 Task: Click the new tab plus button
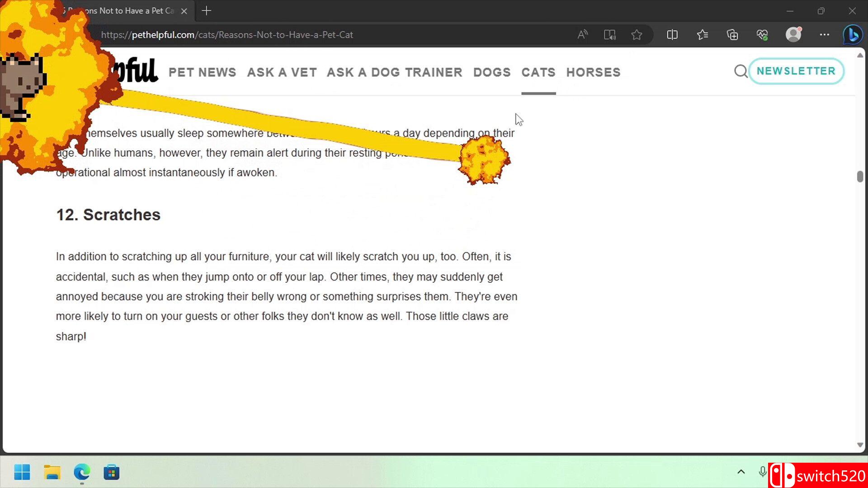point(206,11)
